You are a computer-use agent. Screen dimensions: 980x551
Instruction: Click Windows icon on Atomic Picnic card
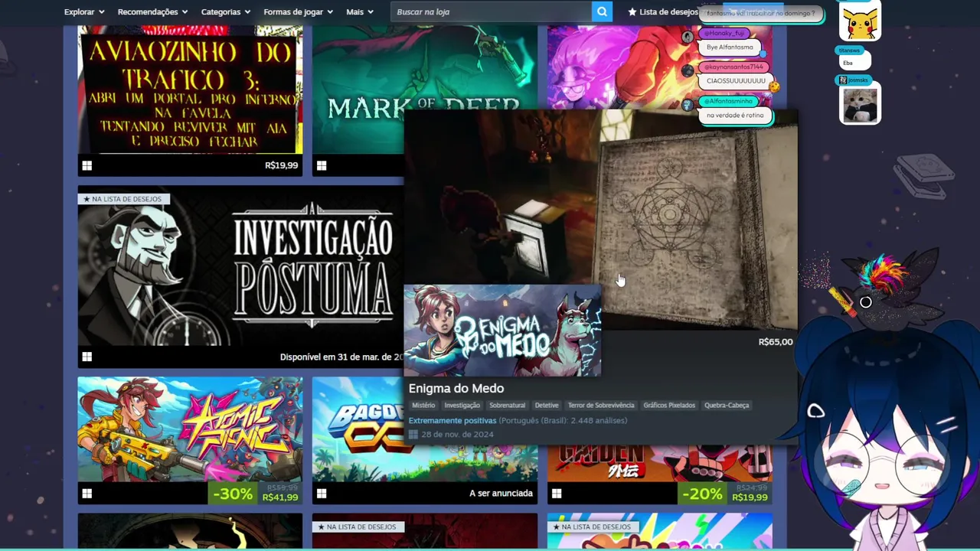(87, 494)
